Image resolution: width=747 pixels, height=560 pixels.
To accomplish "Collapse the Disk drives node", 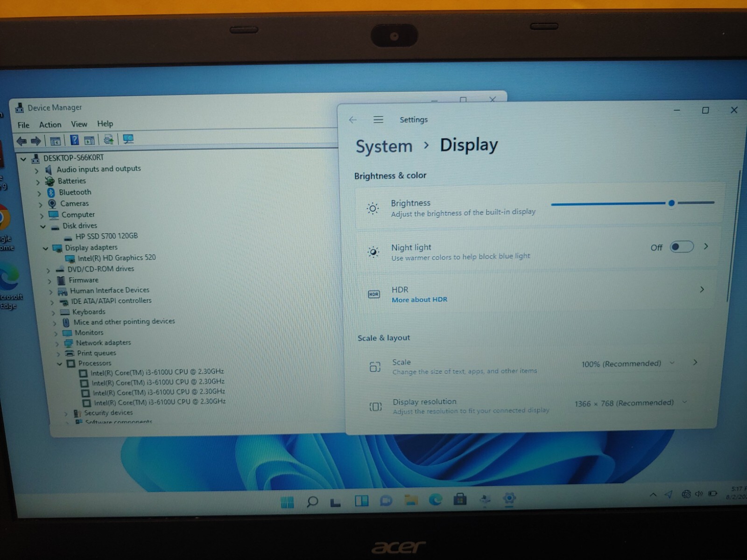I will coord(43,227).
